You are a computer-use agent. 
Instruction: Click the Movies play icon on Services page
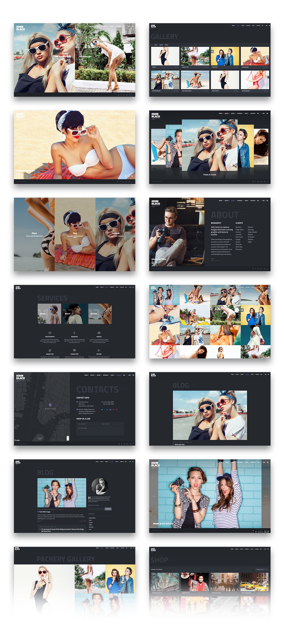coord(99,333)
